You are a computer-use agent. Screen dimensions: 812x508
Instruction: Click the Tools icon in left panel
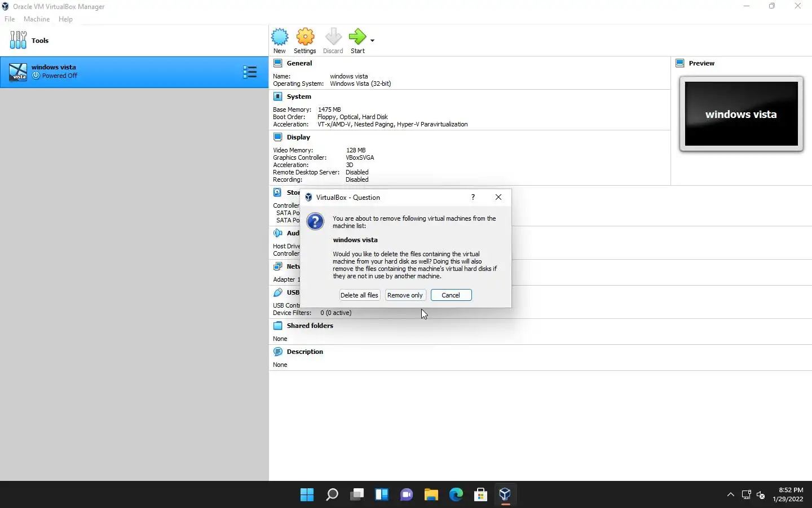(18, 40)
